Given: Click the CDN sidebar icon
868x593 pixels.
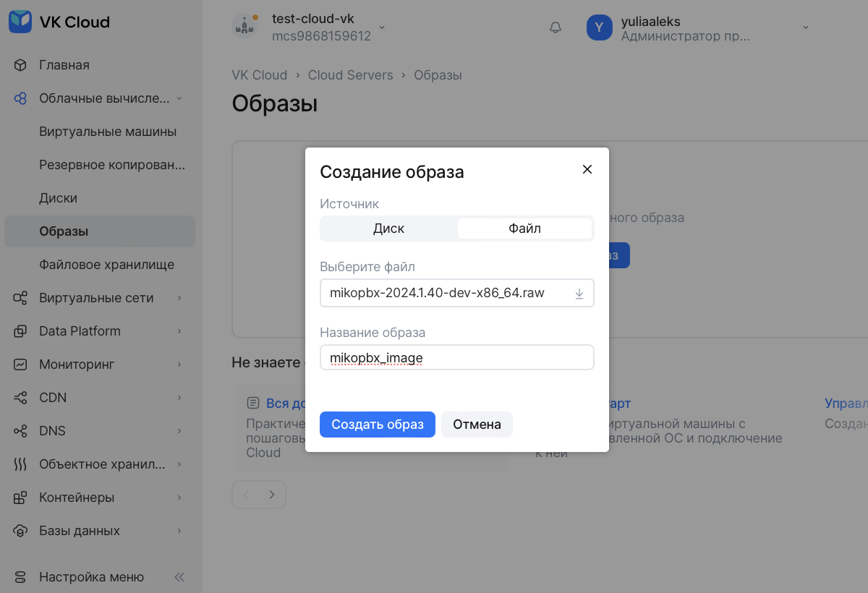Looking at the screenshot, I should pos(20,398).
